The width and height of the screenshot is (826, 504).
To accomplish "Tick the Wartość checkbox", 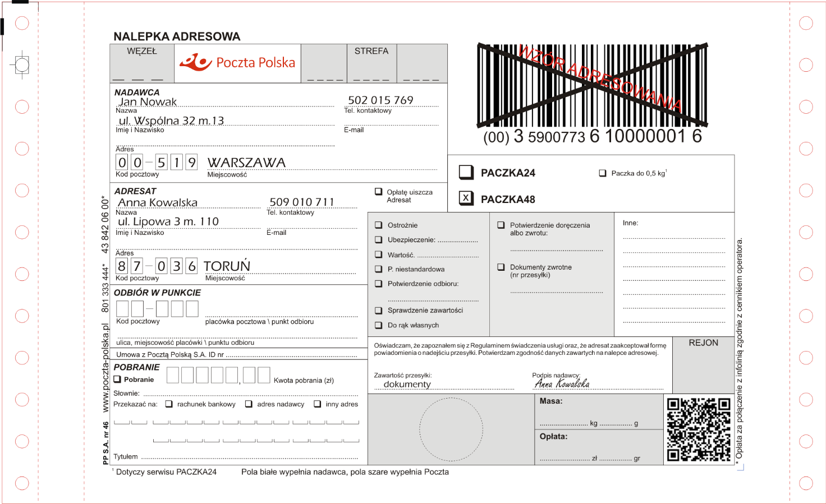I will (x=379, y=255).
